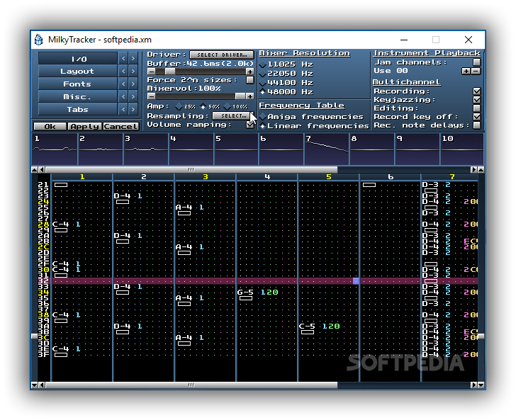This screenshot has width=516, height=420.
Task: Click the upper horizontal scrollbar thumb
Action: coord(191,170)
